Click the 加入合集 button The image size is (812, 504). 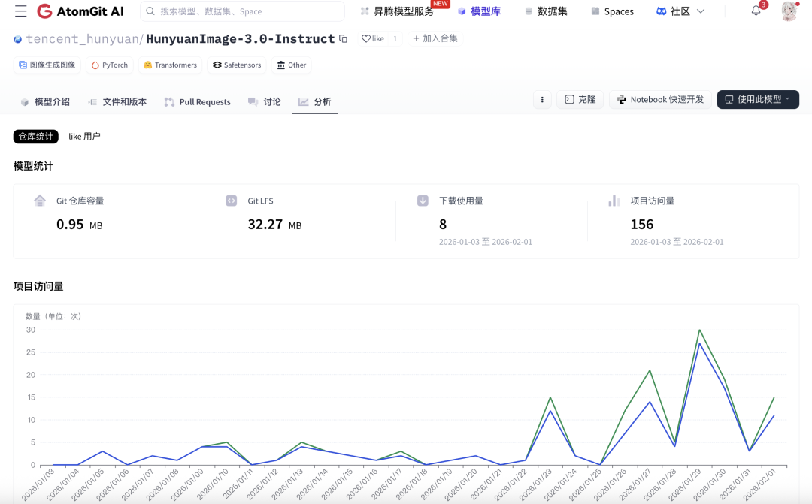click(435, 38)
